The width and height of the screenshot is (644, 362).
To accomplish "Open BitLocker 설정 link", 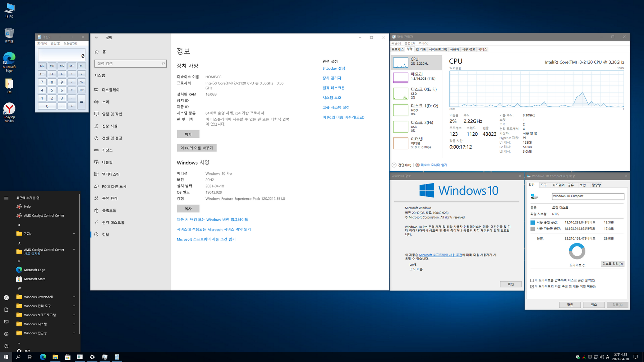I will pyautogui.click(x=333, y=68).
